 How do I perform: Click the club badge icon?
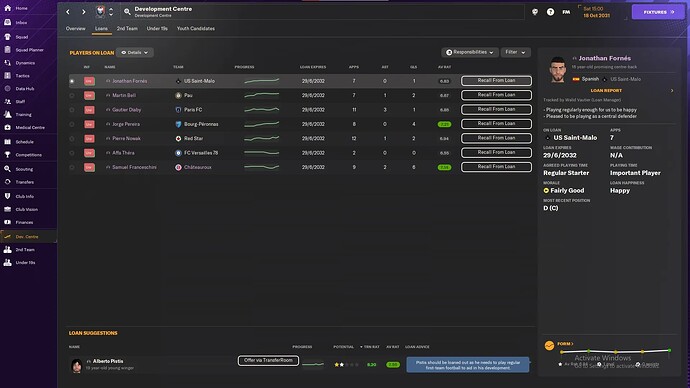(100, 12)
